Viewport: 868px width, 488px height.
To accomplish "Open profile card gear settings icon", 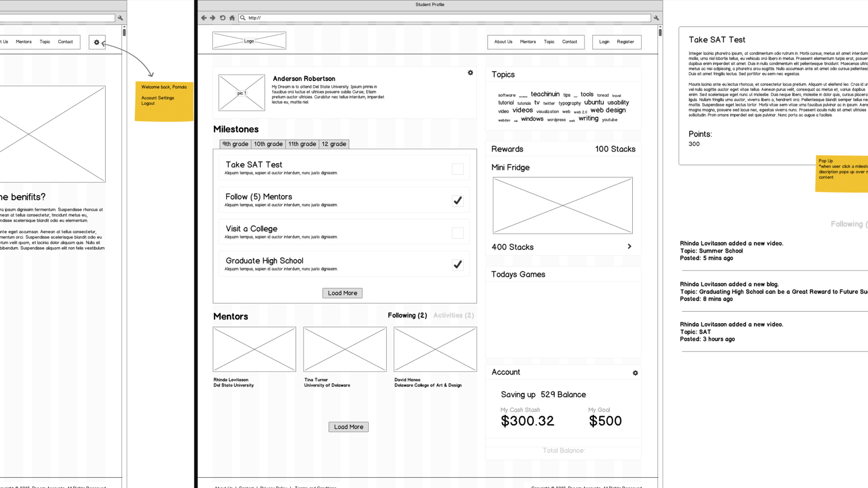I will (x=470, y=73).
